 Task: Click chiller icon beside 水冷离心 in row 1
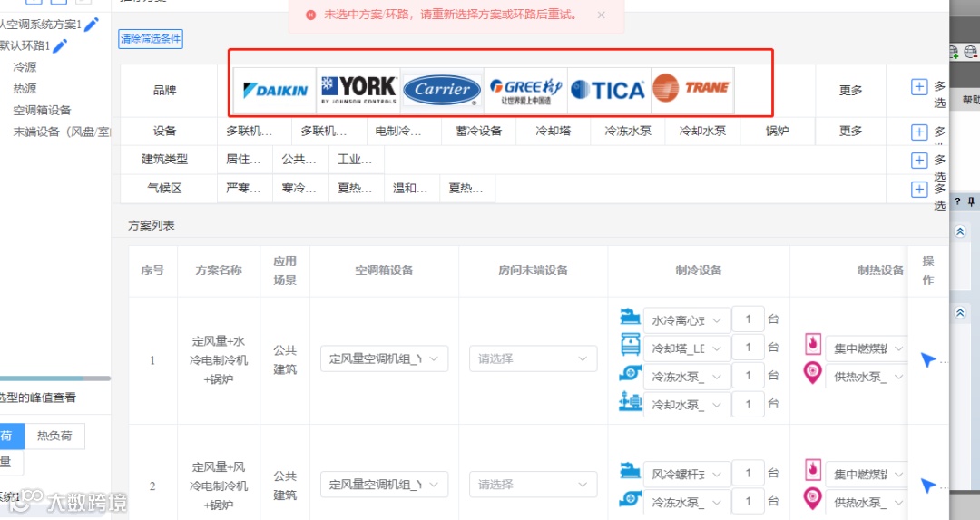click(x=630, y=316)
